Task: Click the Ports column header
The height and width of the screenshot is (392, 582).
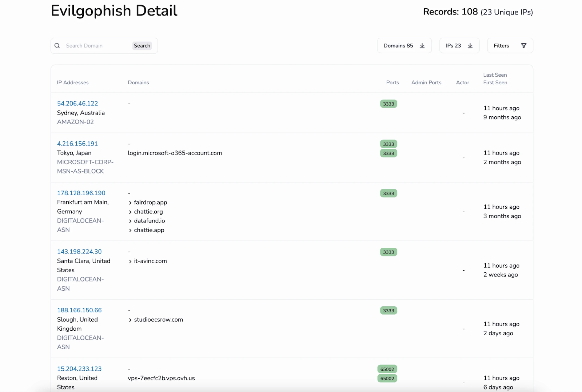Action: click(393, 83)
